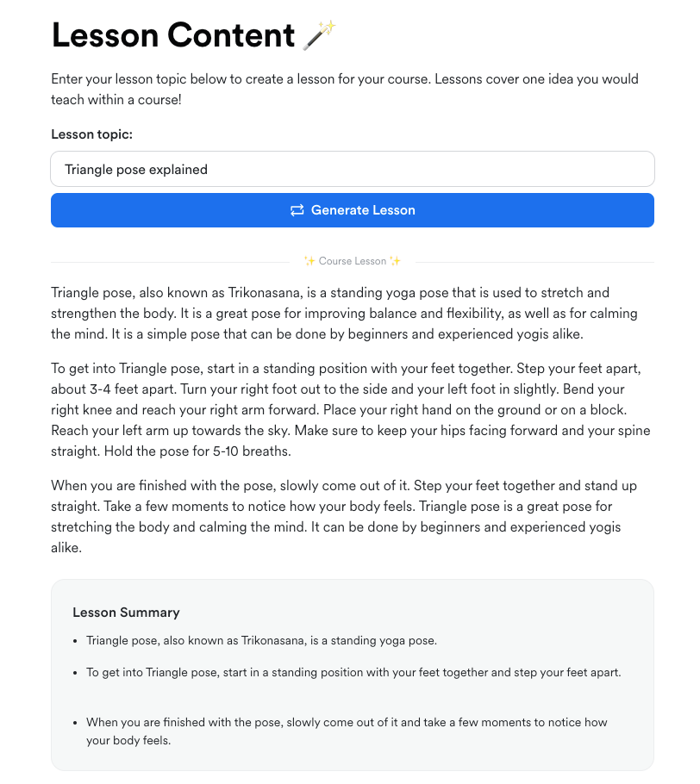Click the 'Lesson topic:' field label
The height and width of the screenshot is (784, 700).
tap(91, 134)
